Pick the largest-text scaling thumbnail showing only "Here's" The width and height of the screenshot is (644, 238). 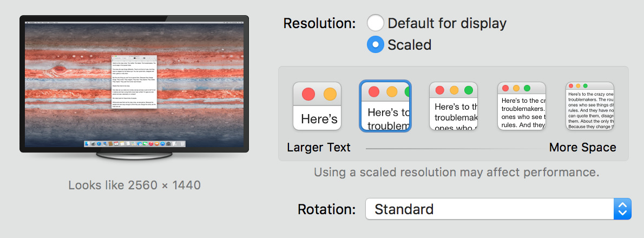coord(317,106)
